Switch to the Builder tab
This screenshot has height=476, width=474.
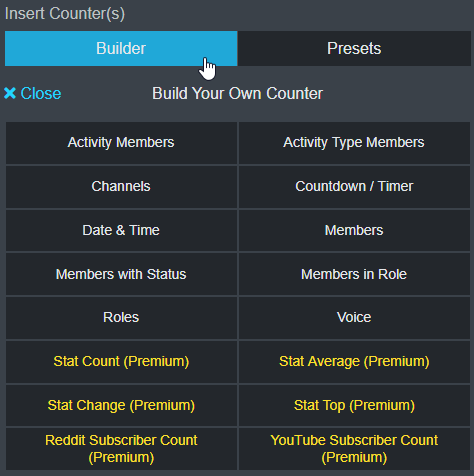(x=121, y=48)
